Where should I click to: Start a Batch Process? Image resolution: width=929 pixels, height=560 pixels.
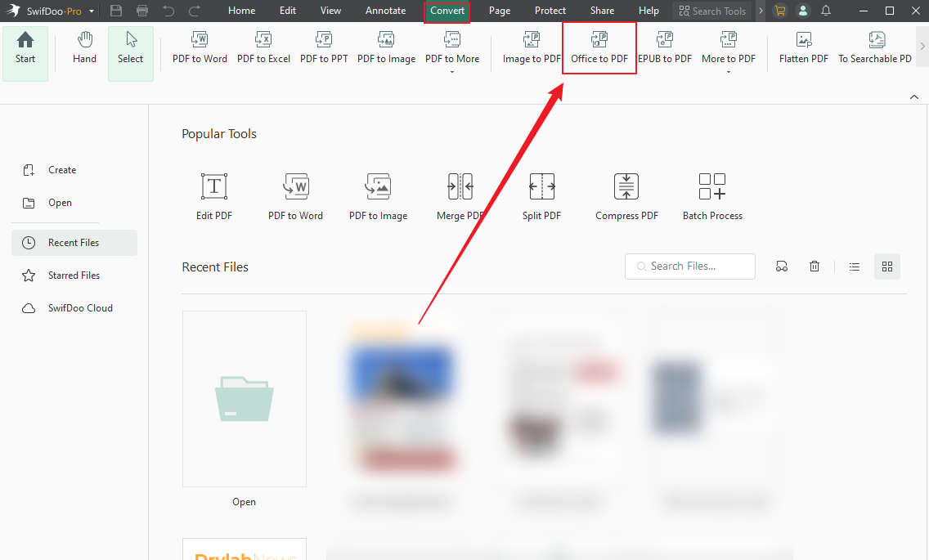coord(711,195)
